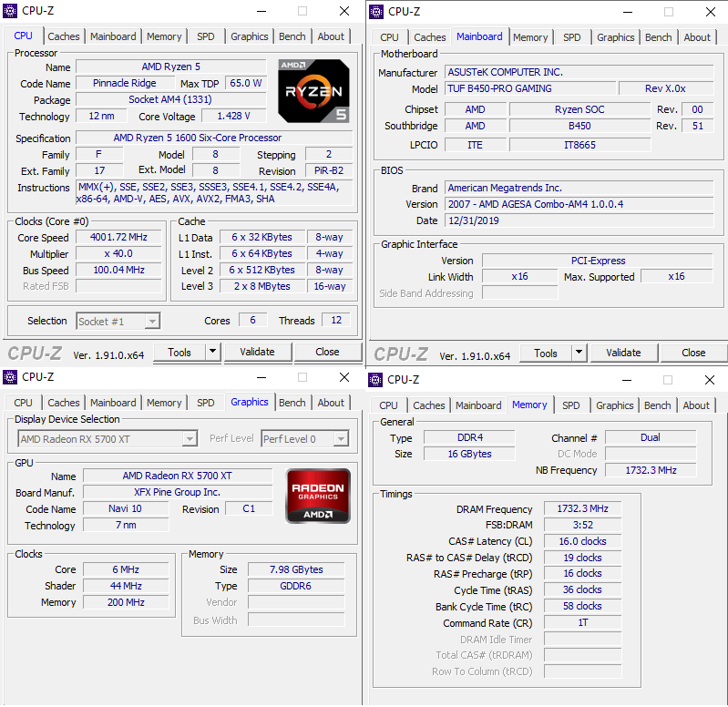
Task: Open the Bench tab in the Memory window
Action: point(658,405)
